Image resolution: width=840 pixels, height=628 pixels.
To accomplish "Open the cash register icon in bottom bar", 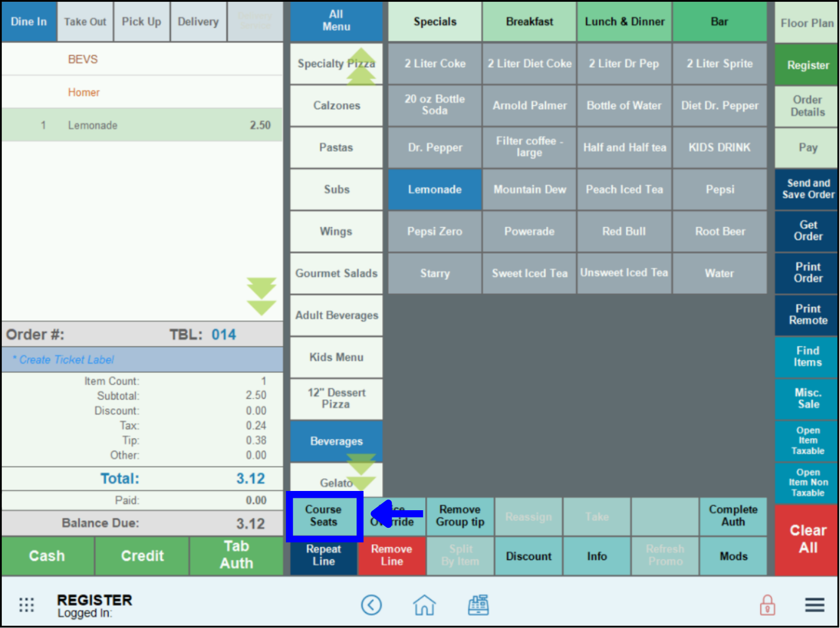I will (478, 605).
